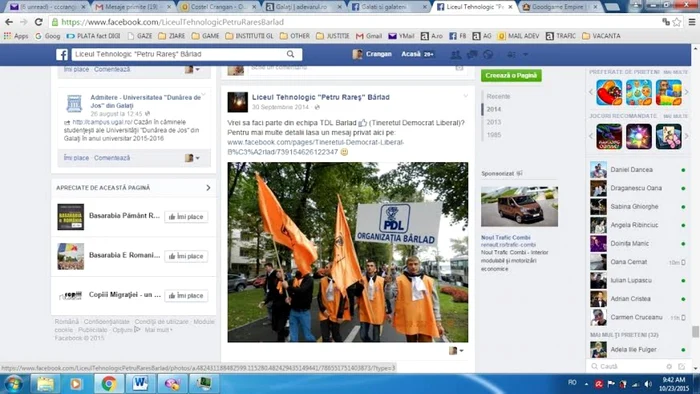Open the account settings dropdown arrow
700x394 pixels.
525,54
